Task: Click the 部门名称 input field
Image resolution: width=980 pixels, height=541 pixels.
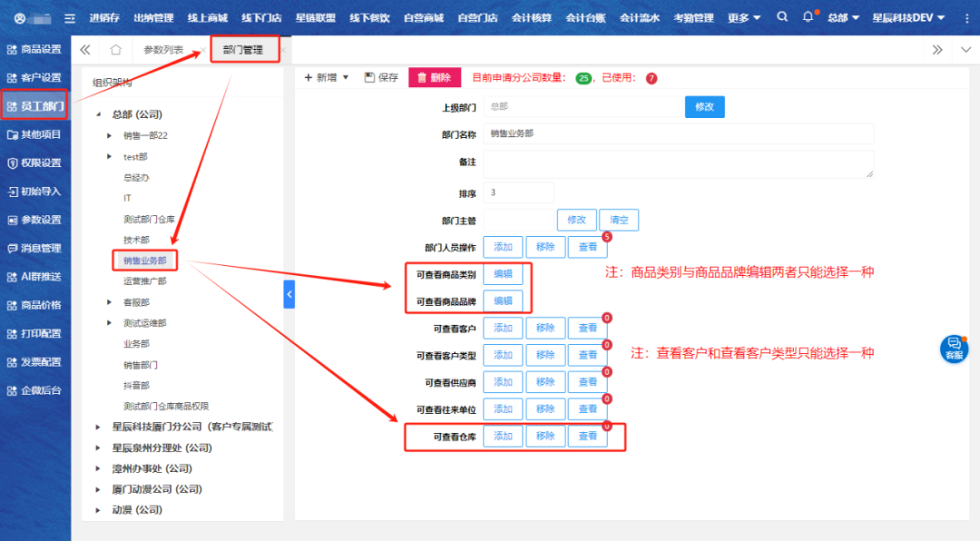Action: (x=678, y=133)
